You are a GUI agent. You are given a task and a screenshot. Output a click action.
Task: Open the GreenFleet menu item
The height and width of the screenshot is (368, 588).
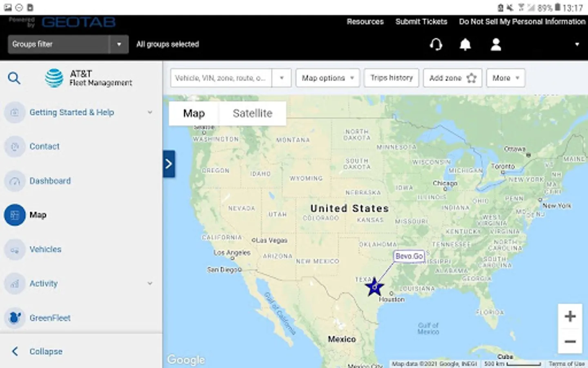point(50,318)
